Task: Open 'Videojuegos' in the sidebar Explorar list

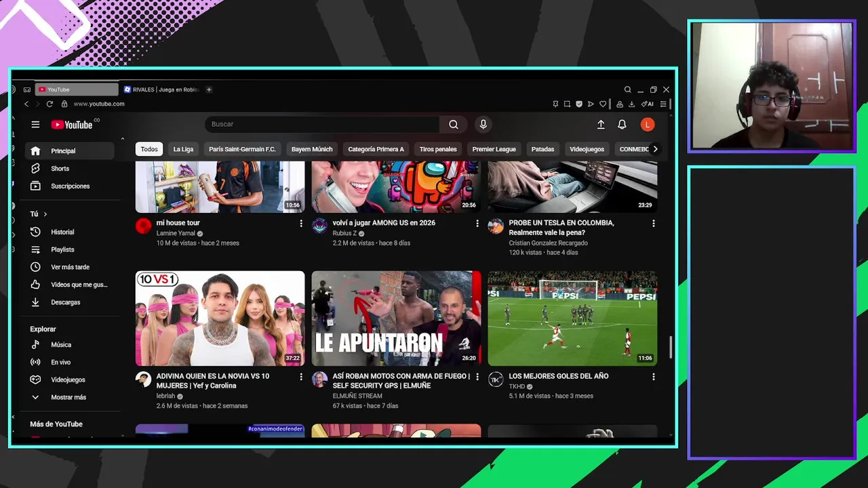Action: (x=70, y=380)
